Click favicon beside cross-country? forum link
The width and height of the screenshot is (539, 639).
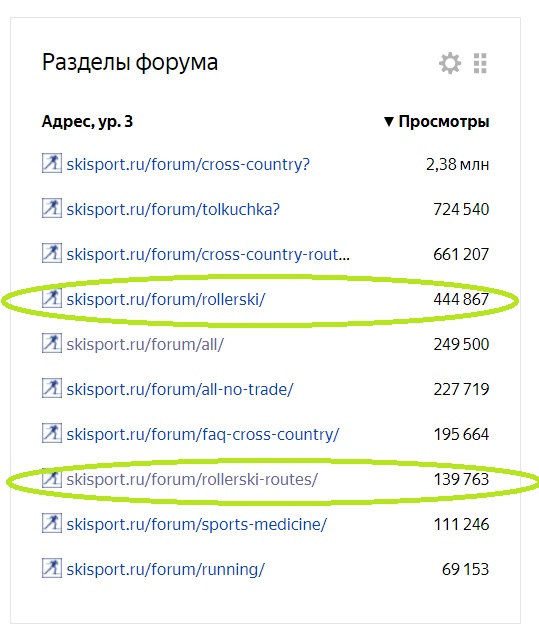(x=52, y=163)
